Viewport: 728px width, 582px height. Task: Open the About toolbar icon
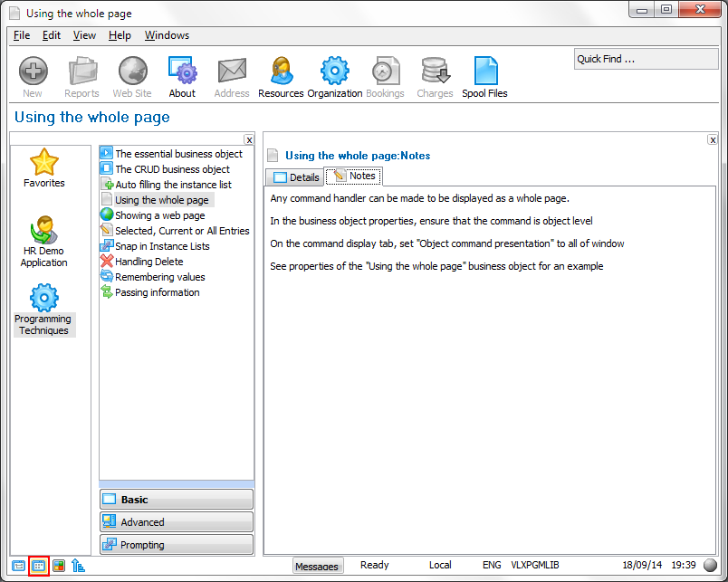click(183, 72)
